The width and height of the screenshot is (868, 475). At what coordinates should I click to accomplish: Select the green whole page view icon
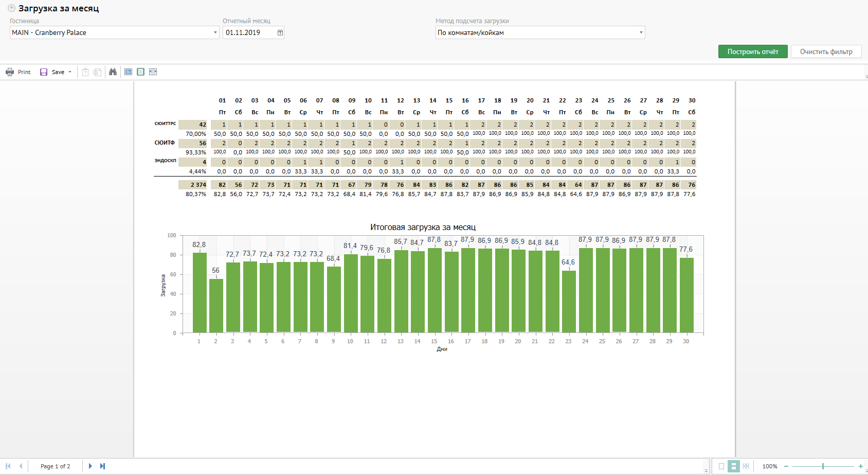140,72
